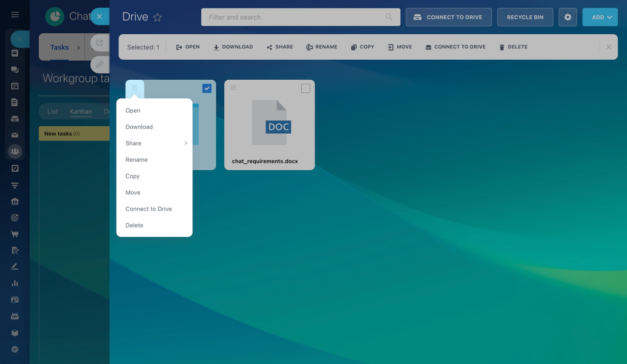
Task: Check the chat_requirements.docx checkbox
Action: tap(306, 89)
